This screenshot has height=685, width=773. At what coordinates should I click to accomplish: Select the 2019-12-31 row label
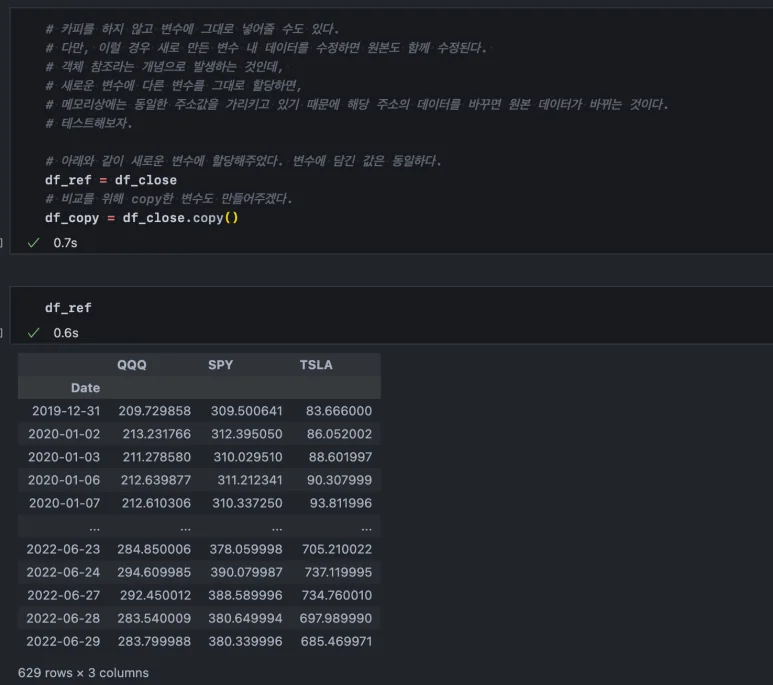coord(66,411)
